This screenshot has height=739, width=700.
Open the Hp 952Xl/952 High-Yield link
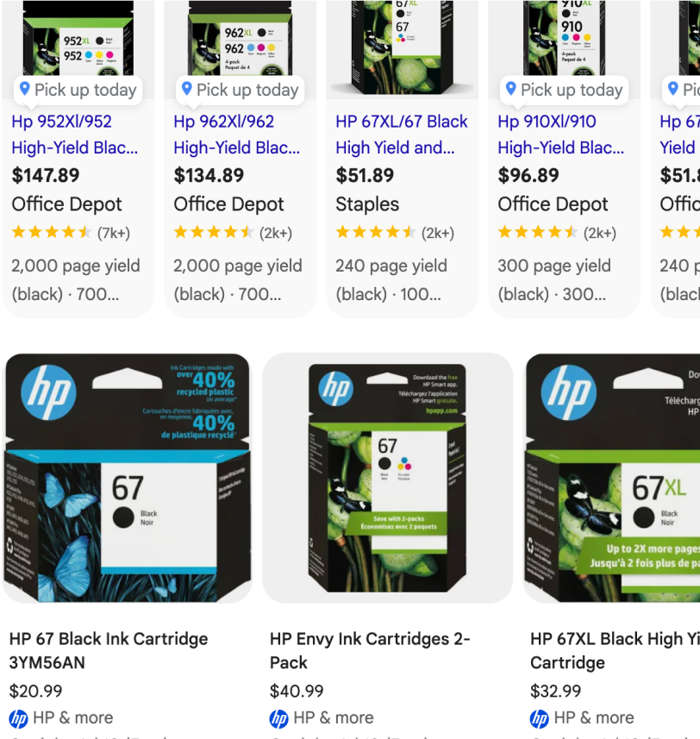[x=74, y=135]
